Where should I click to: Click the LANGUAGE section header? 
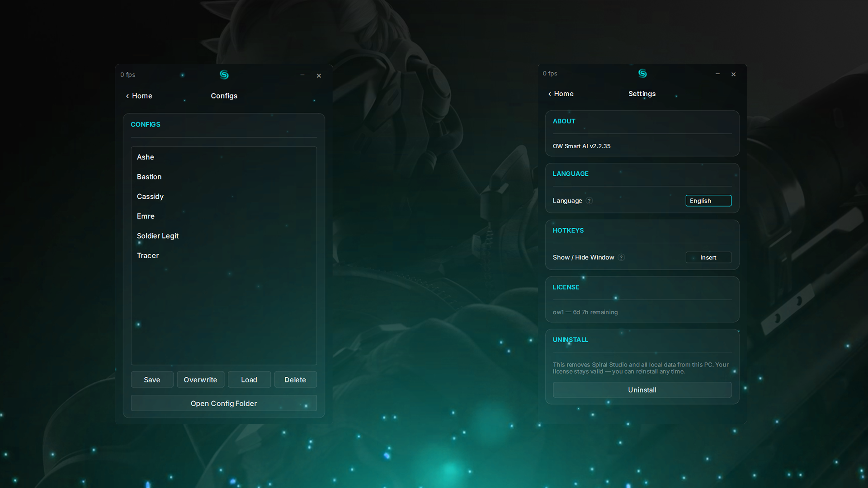pyautogui.click(x=571, y=174)
